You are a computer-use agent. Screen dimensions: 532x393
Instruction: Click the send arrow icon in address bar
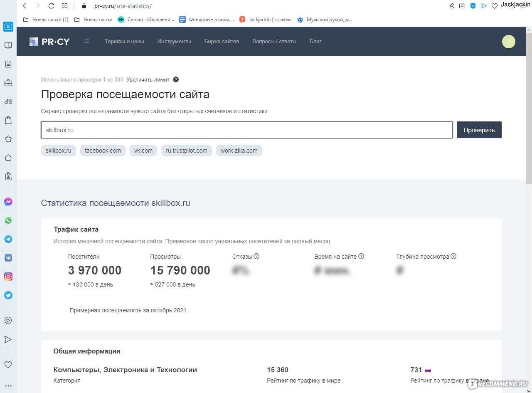click(x=484, y=6)
